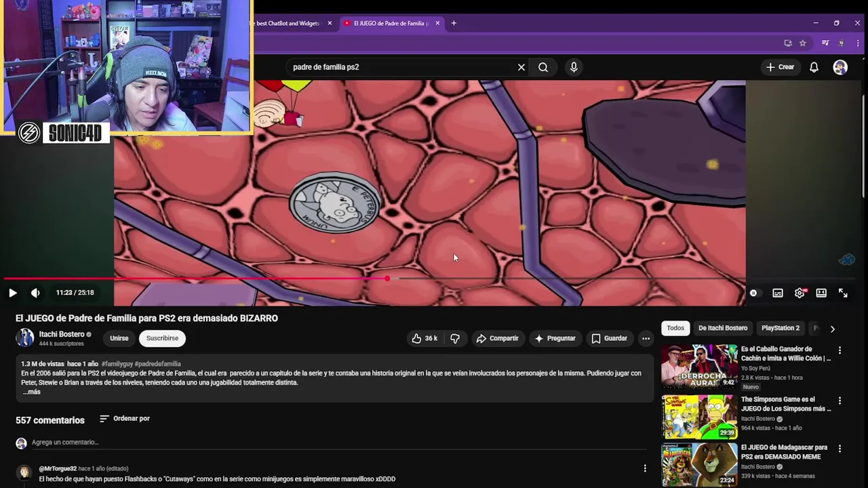Show more filter chips with the right arrow
The image size is (868, 488).
click(x=833, y=329)
